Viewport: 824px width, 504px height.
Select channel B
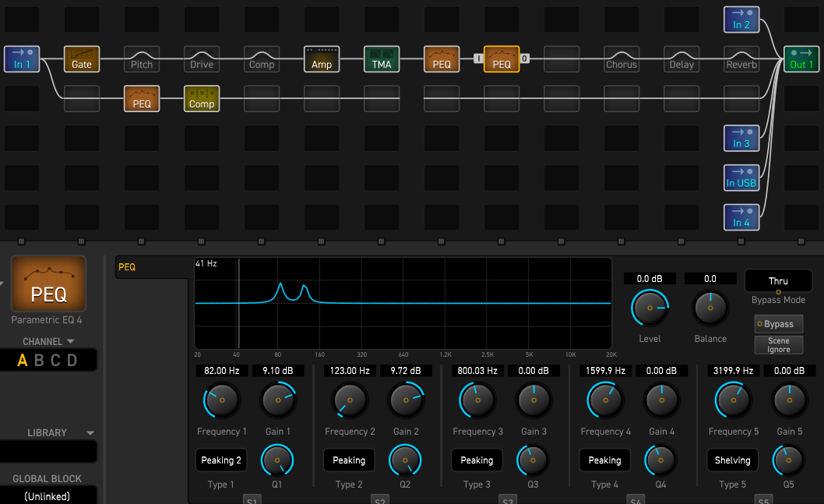click(x=39, y=361)
